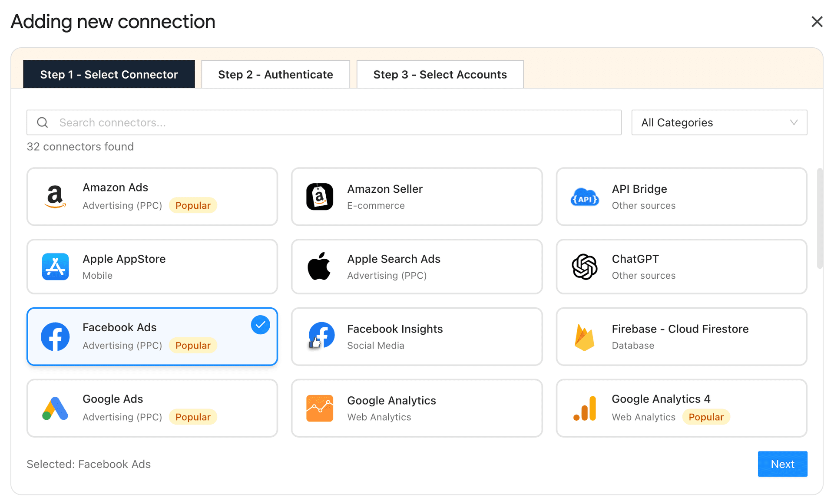Viewport: 834px width, 504px height.
Task: Click the ChatGPT logo icon
Action: (585, 267)
